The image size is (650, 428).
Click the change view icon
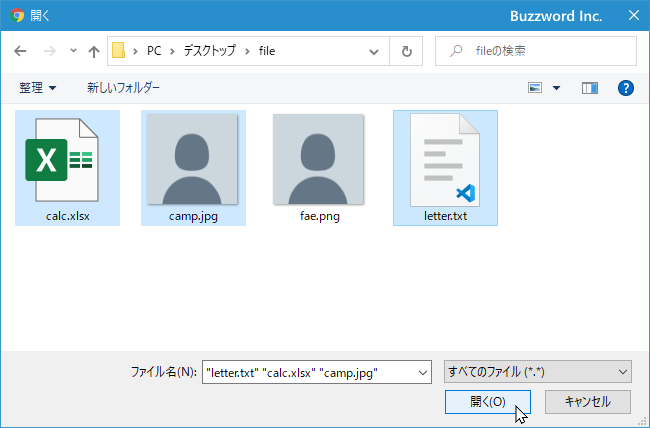coord(535,88)
